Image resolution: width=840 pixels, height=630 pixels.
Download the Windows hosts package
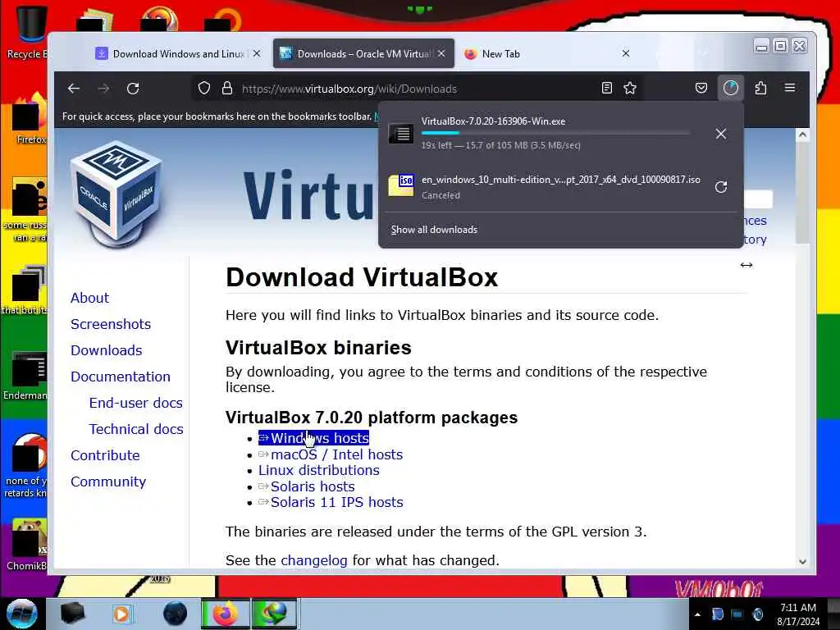(x=313, y=438)
